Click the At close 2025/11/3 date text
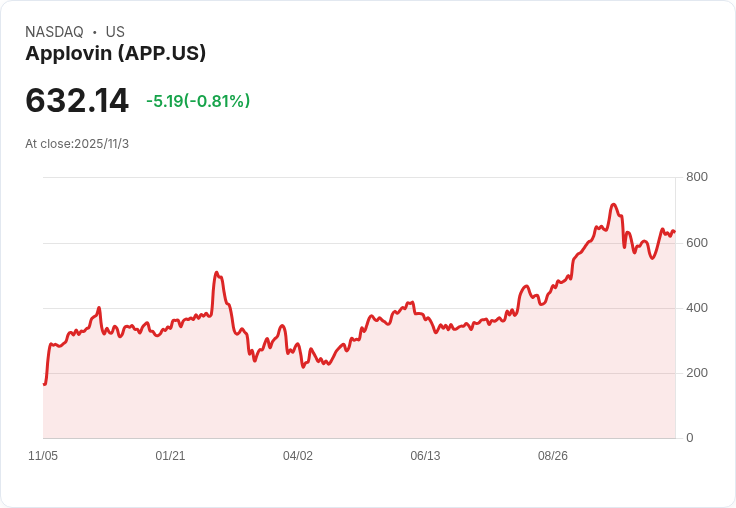 77,144
